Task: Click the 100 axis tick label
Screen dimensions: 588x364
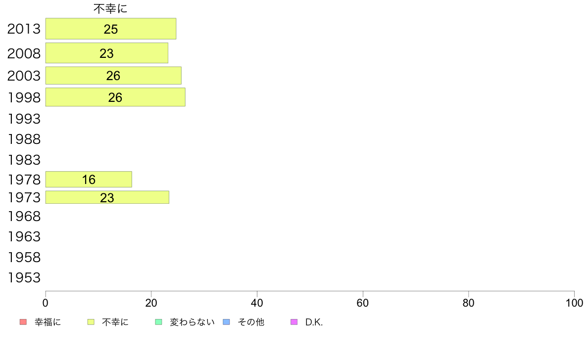Action: click(x=574, y=303)
